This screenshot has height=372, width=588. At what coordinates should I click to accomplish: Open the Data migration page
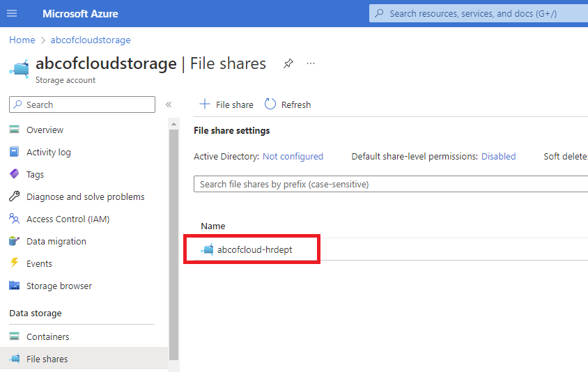click(x=56, y=241)
